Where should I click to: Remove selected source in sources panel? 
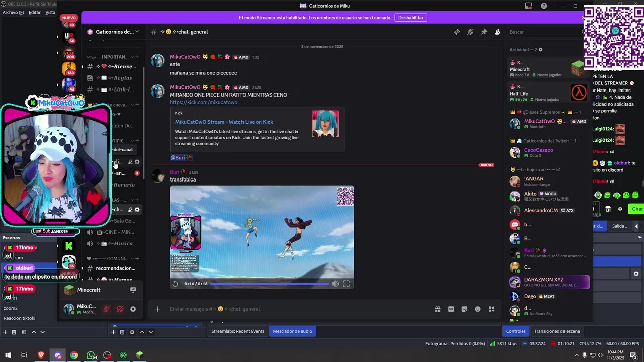click(x=122, y=332)
